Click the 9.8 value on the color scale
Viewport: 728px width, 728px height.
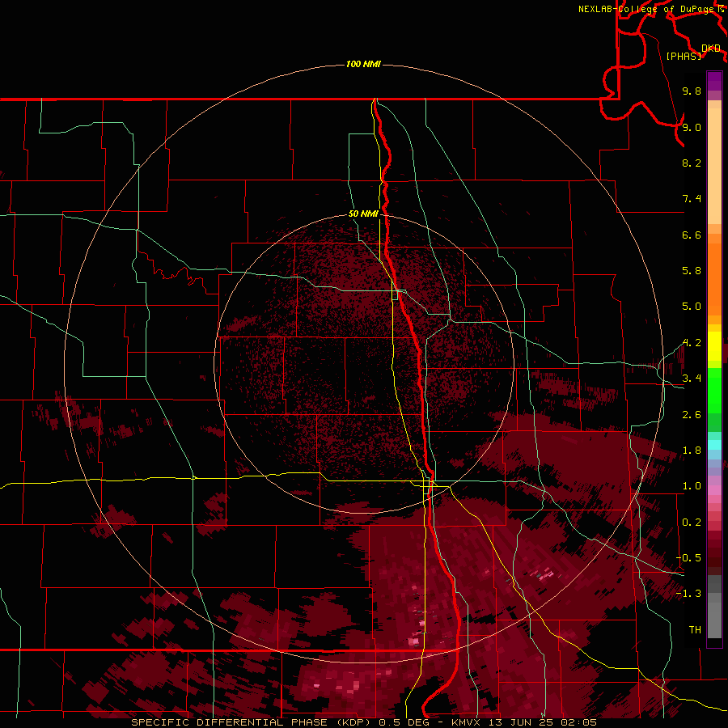coord(692,91)
